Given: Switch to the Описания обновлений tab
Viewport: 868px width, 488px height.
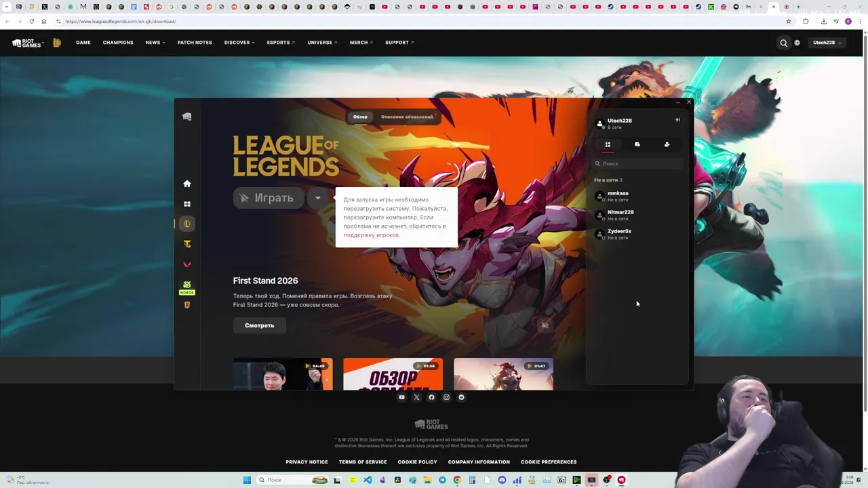Looking at the screenshot, I should (x=407, y=117).
